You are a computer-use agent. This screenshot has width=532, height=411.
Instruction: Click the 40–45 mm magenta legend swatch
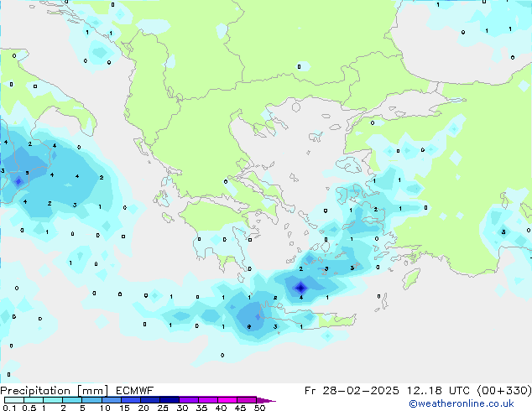click(x=227, y=400)
